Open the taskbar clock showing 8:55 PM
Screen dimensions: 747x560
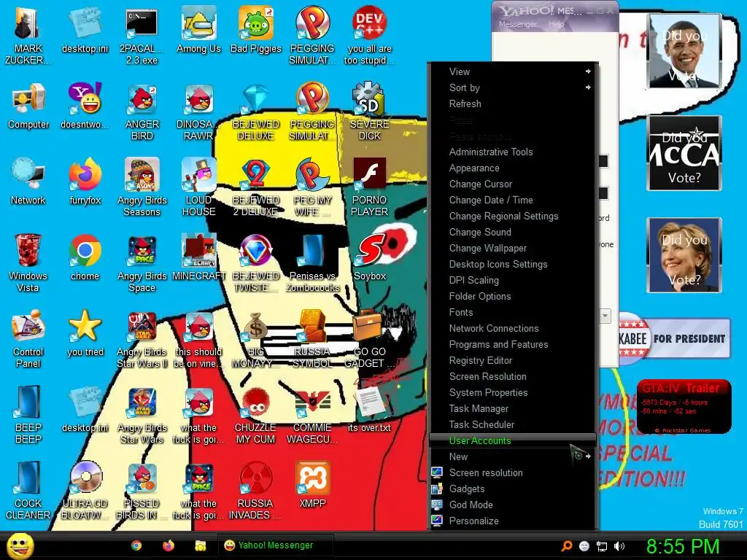point(682,546)
